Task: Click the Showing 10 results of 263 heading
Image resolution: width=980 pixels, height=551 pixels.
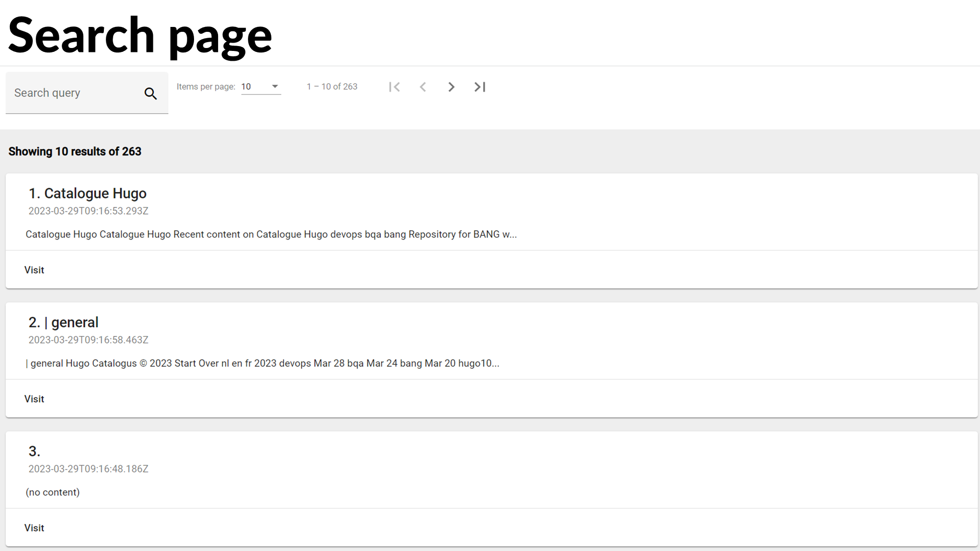Action: point(74,151)
